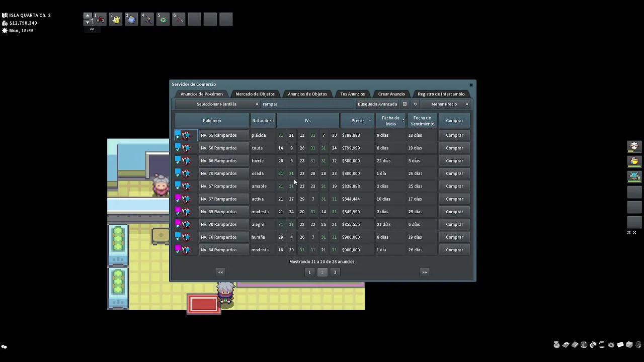Image resolution: width=644 pixels, height=362 pixels.
Task: Buy the $844,444 activa Rampardos
Action: click(454, 199)
